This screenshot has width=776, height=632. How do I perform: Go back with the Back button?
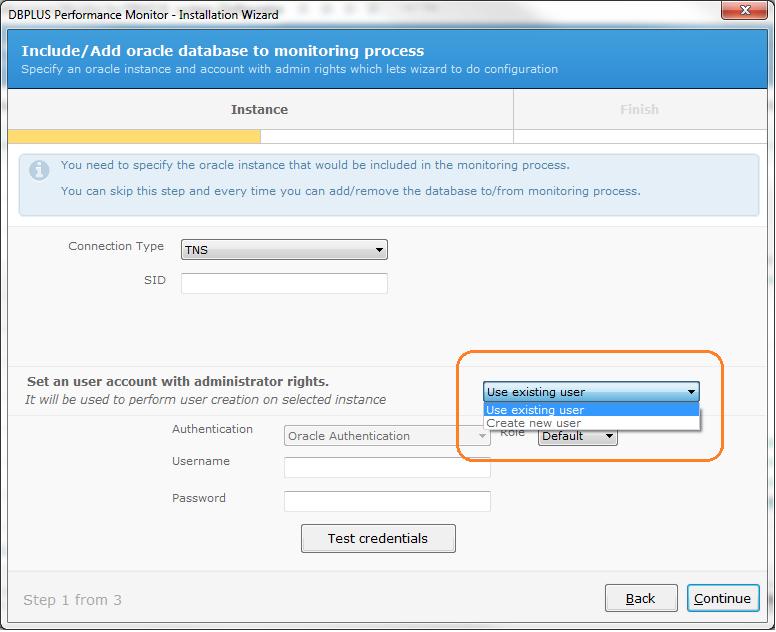click(x=641, y=598)
